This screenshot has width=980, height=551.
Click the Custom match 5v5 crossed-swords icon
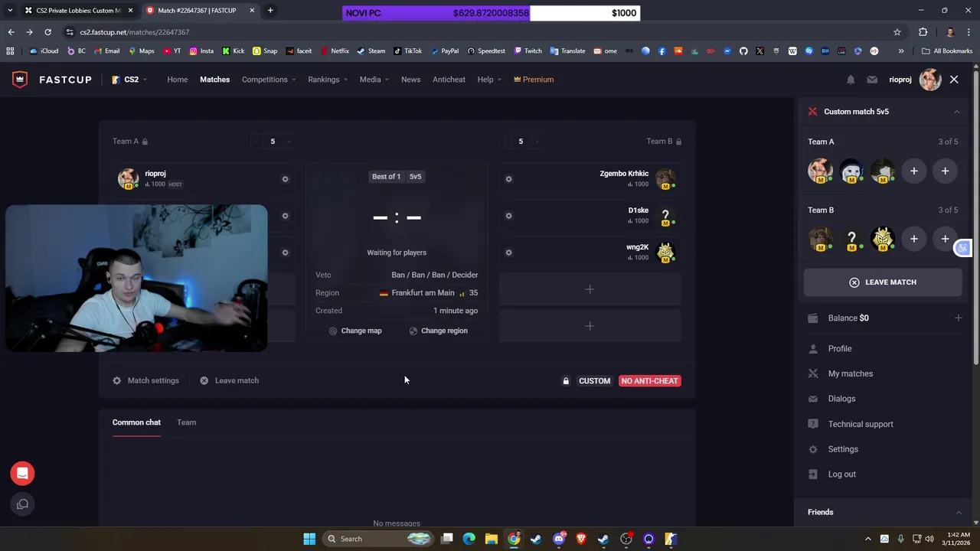[812, 112]
